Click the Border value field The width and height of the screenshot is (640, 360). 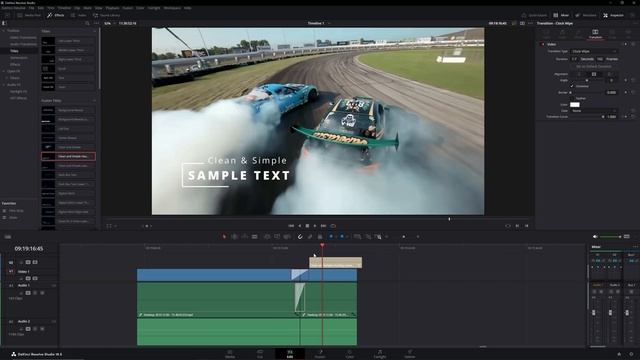[611, 93]
